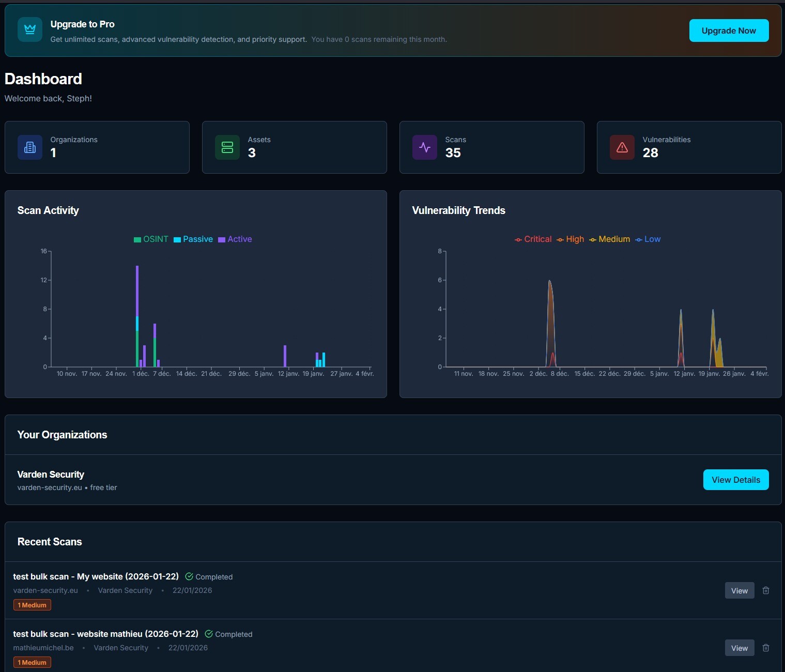
Task: Click the crown icon in Upgrade banner
Action: point(30,29)
